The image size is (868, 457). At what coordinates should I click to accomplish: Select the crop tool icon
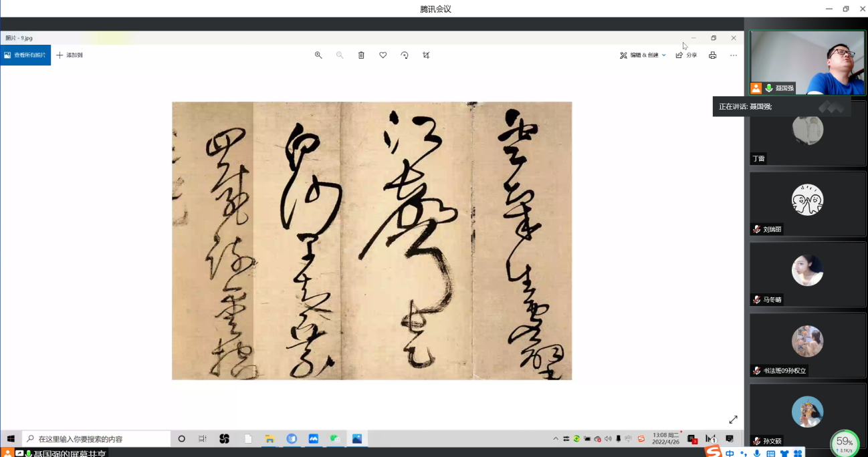(426, 55)
